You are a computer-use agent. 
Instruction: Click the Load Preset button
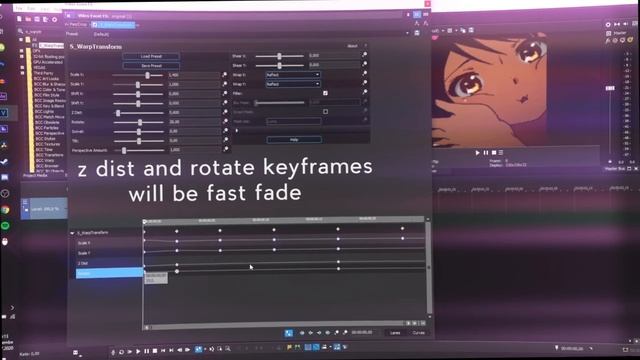coord(151,56)
